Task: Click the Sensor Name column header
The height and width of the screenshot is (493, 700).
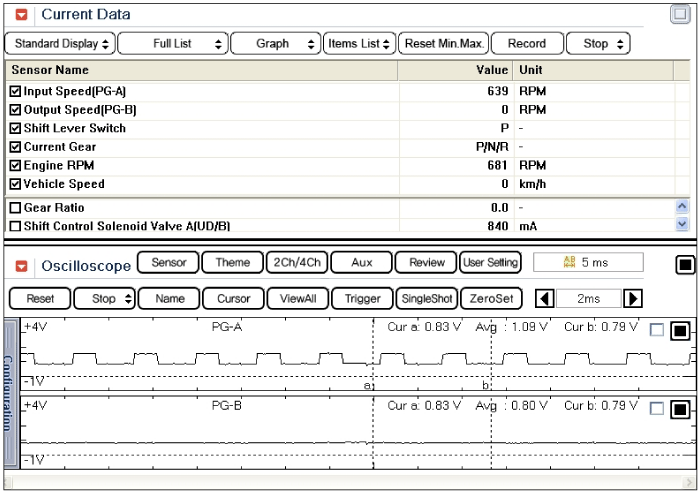Action: (x=202, y=71)
